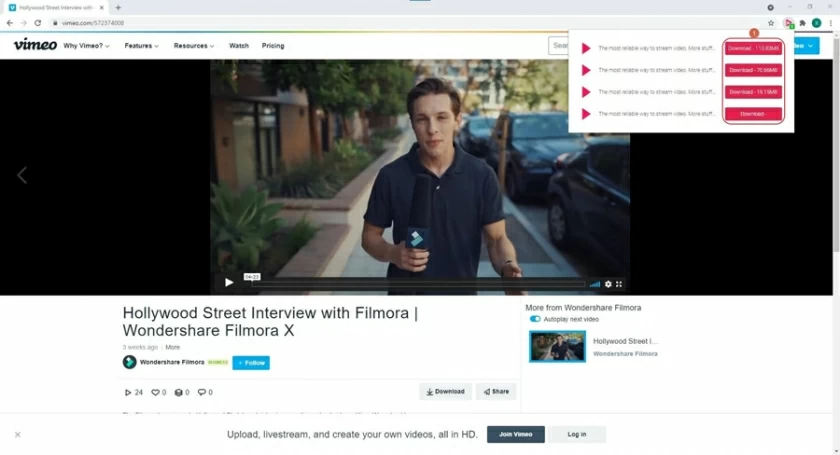840x455 pixels.
Task: Click the site info lock icon
Action: pos(55,23)
